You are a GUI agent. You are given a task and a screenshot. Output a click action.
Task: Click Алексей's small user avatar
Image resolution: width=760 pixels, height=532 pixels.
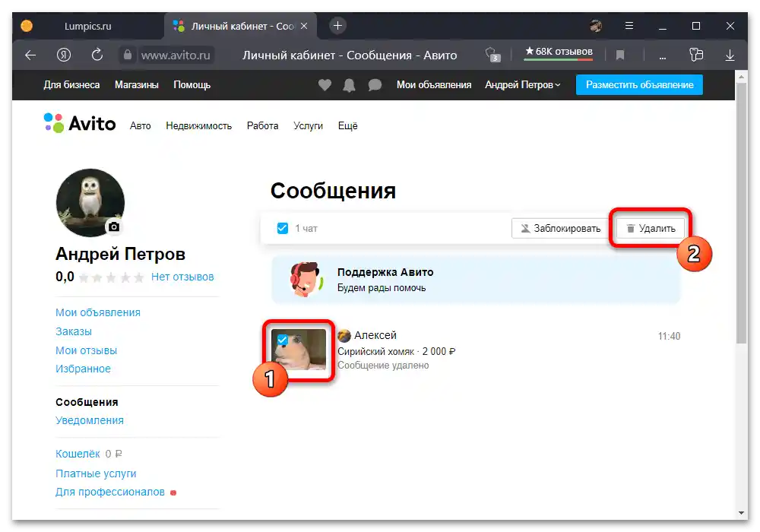(344, 335)
